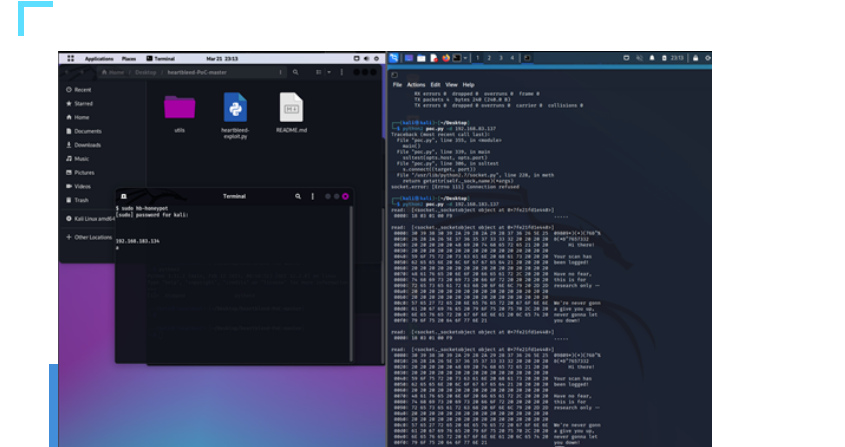Click the screen icon in GNOME top bar tray
The height and width of the screenshot is (447, 845).
(356, 58)
